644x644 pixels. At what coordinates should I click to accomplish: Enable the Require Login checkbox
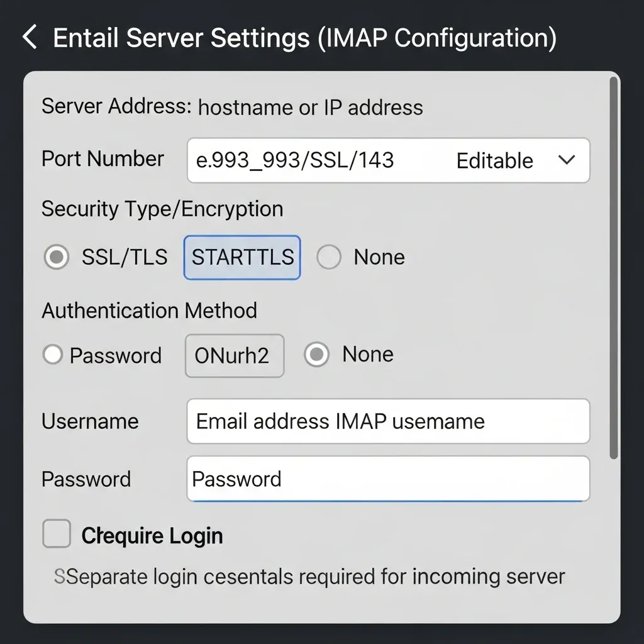point(57,535)
